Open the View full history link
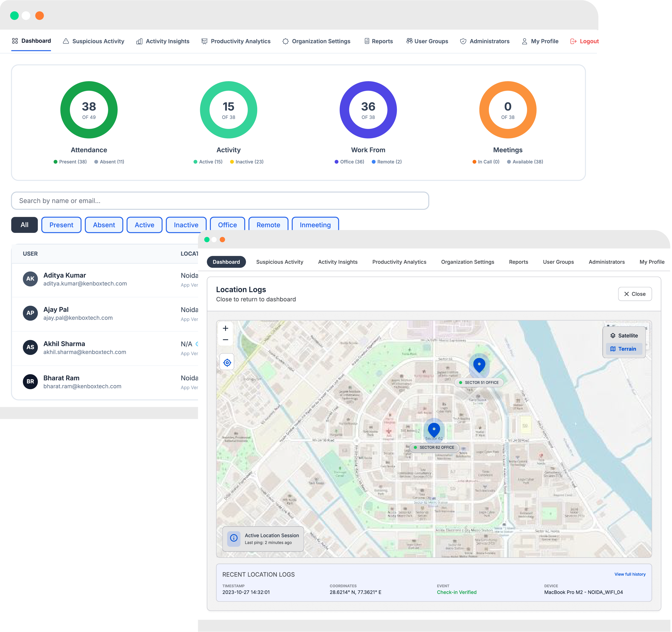Image resolution: width=672 pixels, height=632 pixels. pyautogui.click(x=630, y=575)
